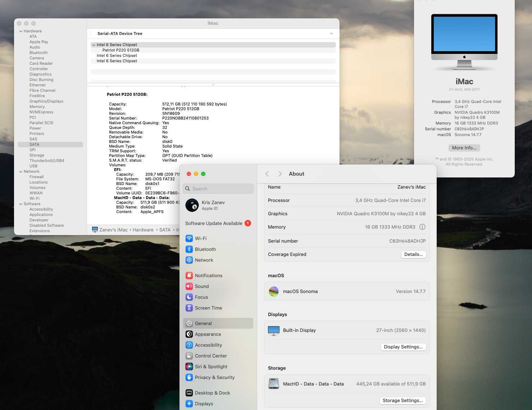Click the computer icon in path bar
The width and height of the screenshot is (532, 410).
95,230
